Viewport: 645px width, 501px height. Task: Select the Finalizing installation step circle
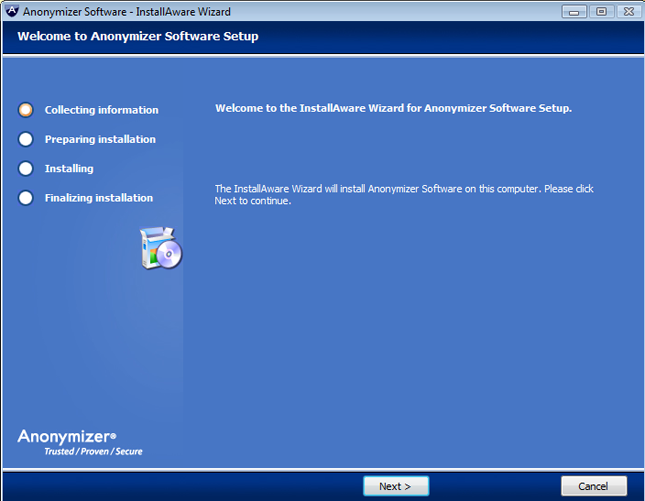tap(26, 197)
